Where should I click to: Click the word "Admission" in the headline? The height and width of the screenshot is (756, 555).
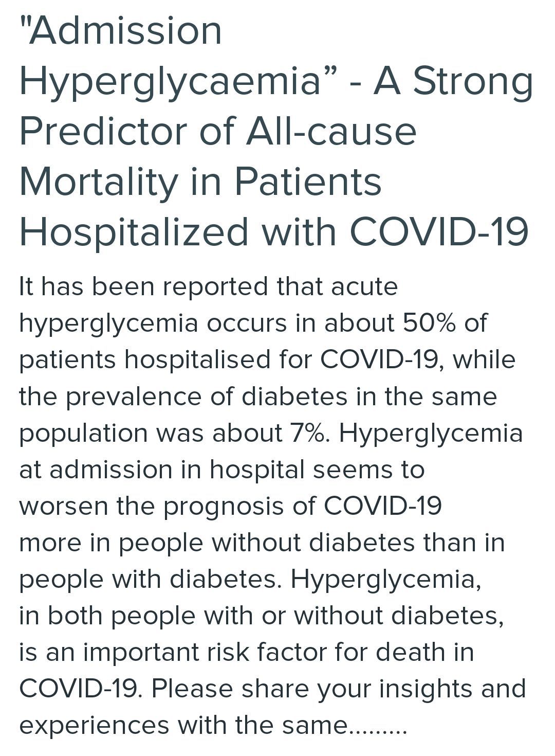click(x=127, y=30)
